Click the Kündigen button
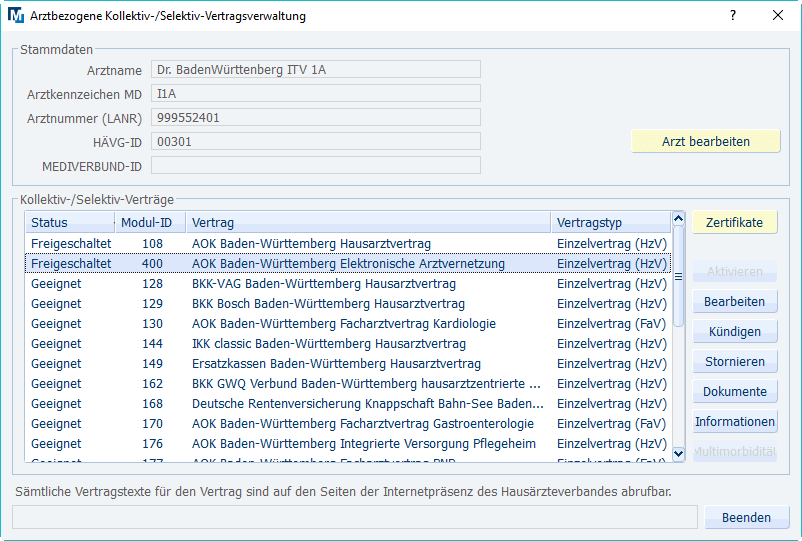The image size is (802, 541). pos(734,332)
